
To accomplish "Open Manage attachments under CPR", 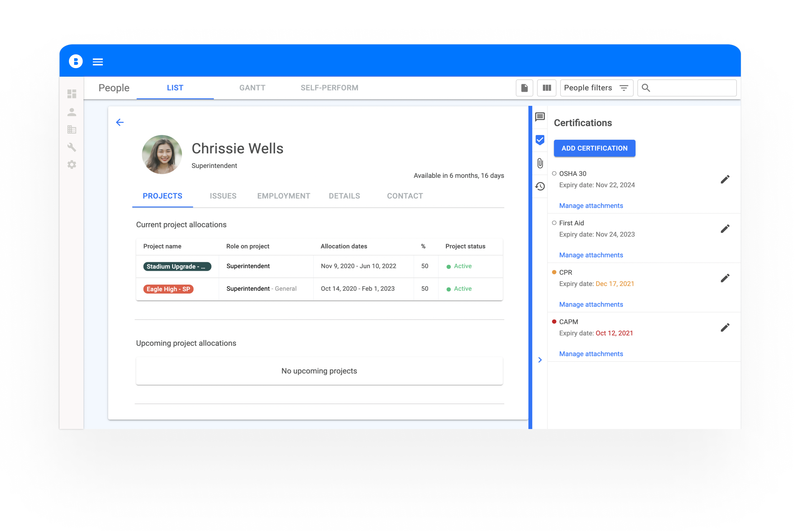I will [x=591, y=305].
